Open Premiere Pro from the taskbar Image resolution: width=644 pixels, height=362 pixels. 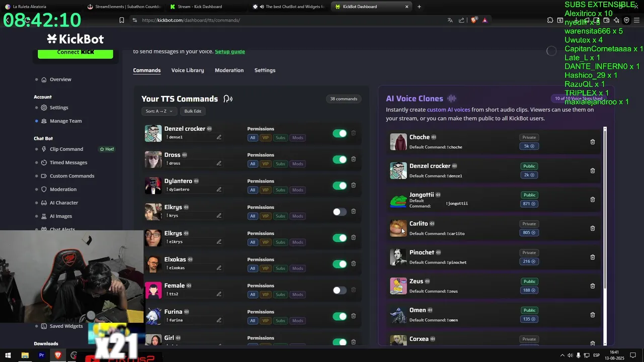(x=41, y=355)
